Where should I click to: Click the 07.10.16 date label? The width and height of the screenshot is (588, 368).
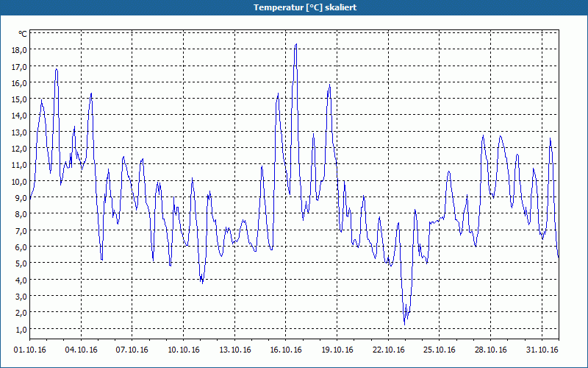(x=132, y=350)
